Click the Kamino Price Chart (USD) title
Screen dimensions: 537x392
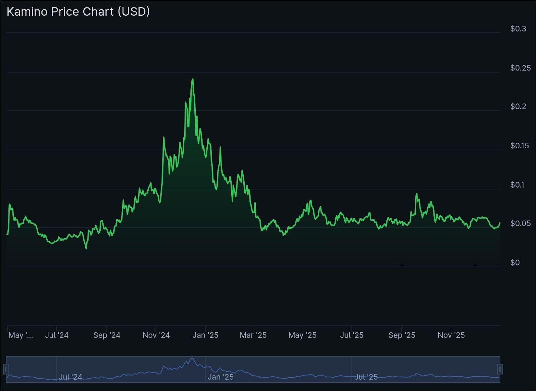(78, 12)
